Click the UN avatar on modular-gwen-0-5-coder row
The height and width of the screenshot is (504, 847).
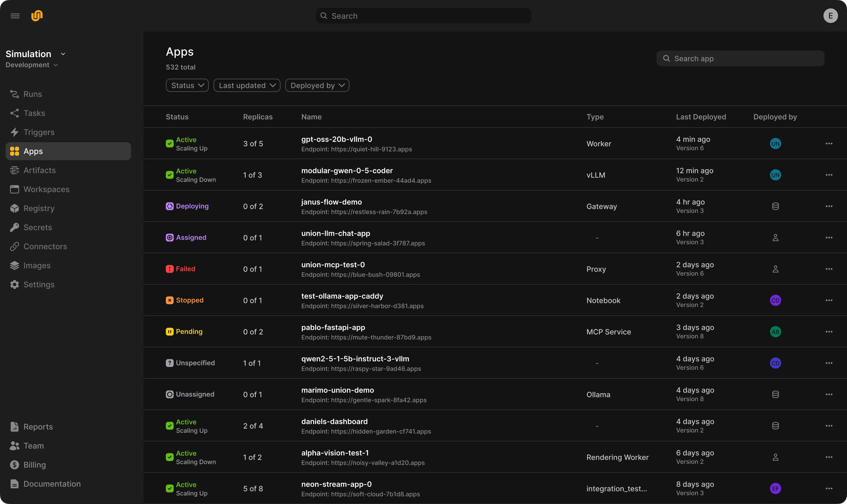click(775, 175)
